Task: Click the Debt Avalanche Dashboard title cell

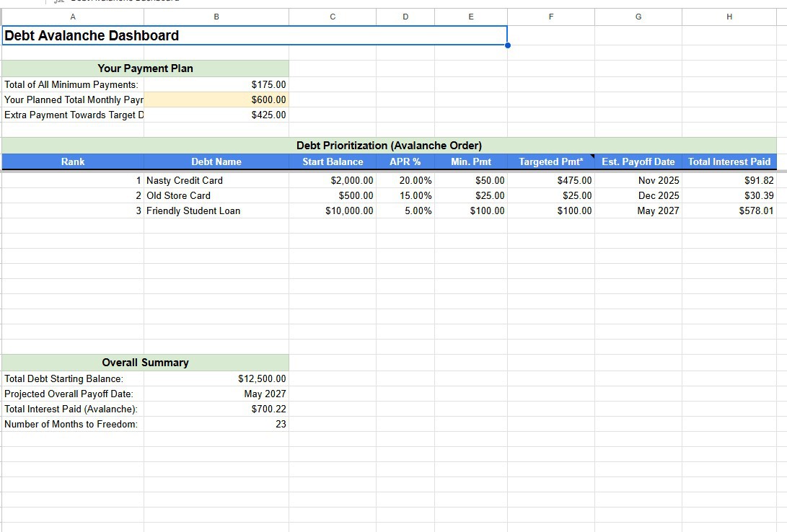Action: coord(255,35)
